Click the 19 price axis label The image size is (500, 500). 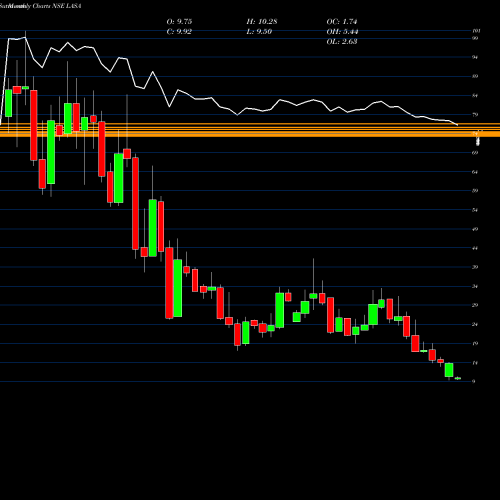[475, 343]
